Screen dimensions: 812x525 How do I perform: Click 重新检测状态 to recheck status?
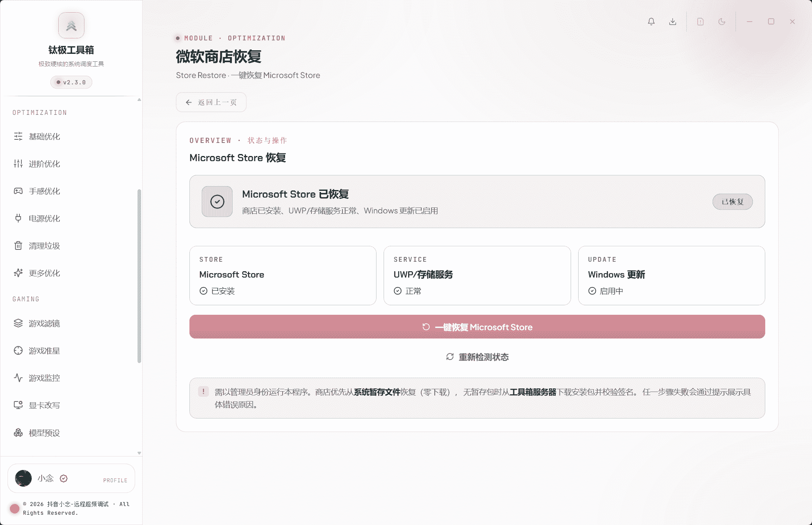[x=477, y=357]
